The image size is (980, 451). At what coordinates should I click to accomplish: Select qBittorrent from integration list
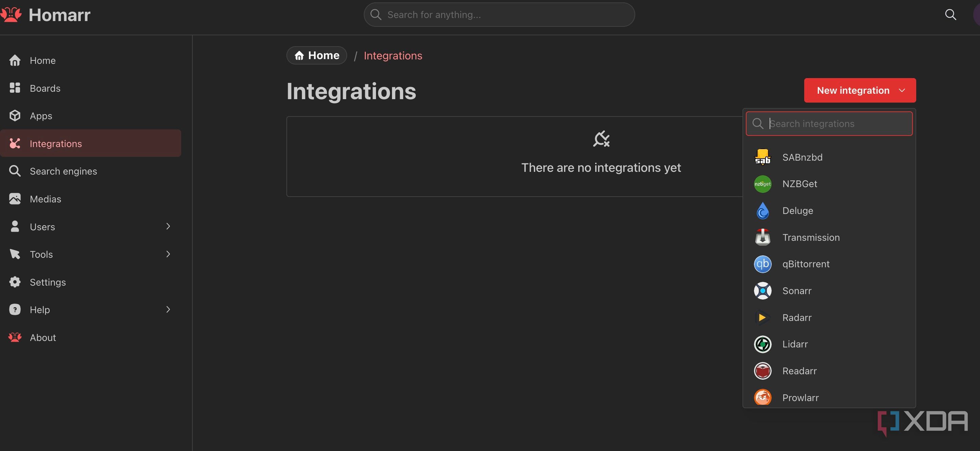[829, 264]
